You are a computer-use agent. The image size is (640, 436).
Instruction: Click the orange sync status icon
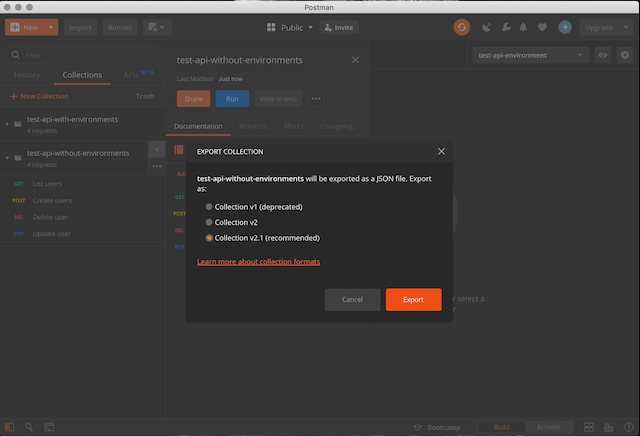click(462, 27)
